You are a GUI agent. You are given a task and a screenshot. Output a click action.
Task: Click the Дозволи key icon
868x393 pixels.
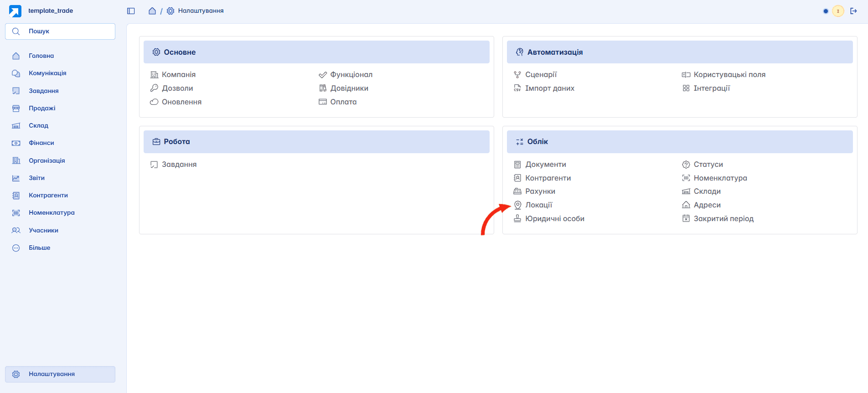coord(154,88)
